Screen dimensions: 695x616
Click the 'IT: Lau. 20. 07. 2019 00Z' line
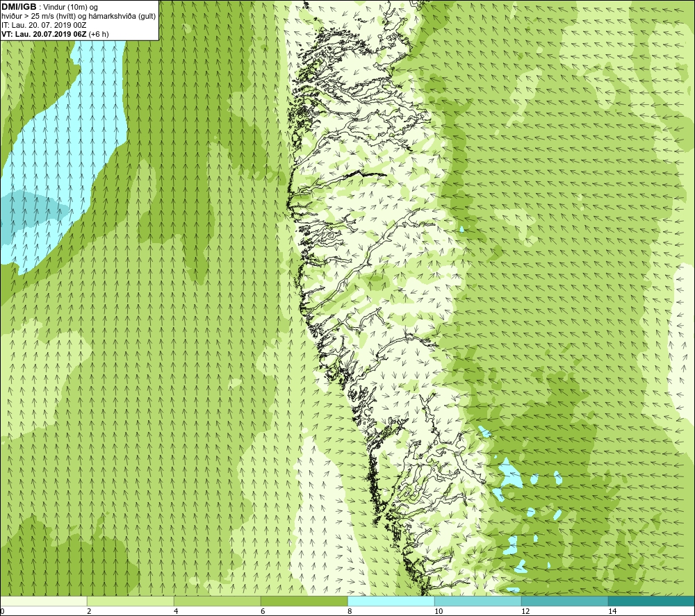44,25
